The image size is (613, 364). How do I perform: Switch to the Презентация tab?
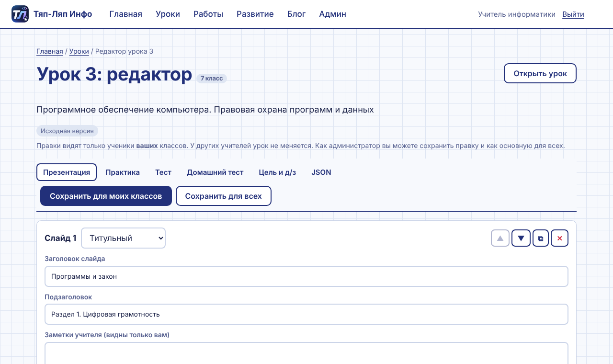point(67,172)
